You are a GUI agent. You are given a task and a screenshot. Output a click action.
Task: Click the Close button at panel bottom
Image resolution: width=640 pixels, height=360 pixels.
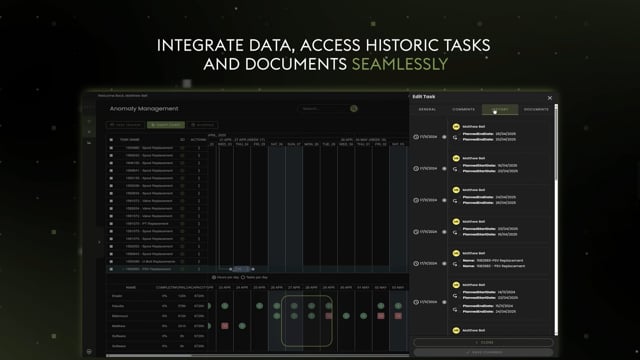tap(484, 342)
